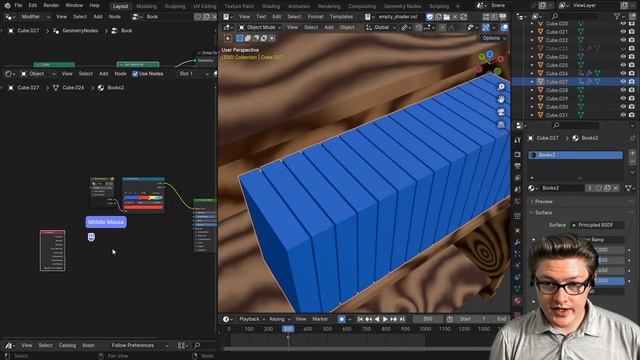Open the Object Mode dropdown
Image resolution: width=640 pixels, height=360 pixels.
(260, 27)
